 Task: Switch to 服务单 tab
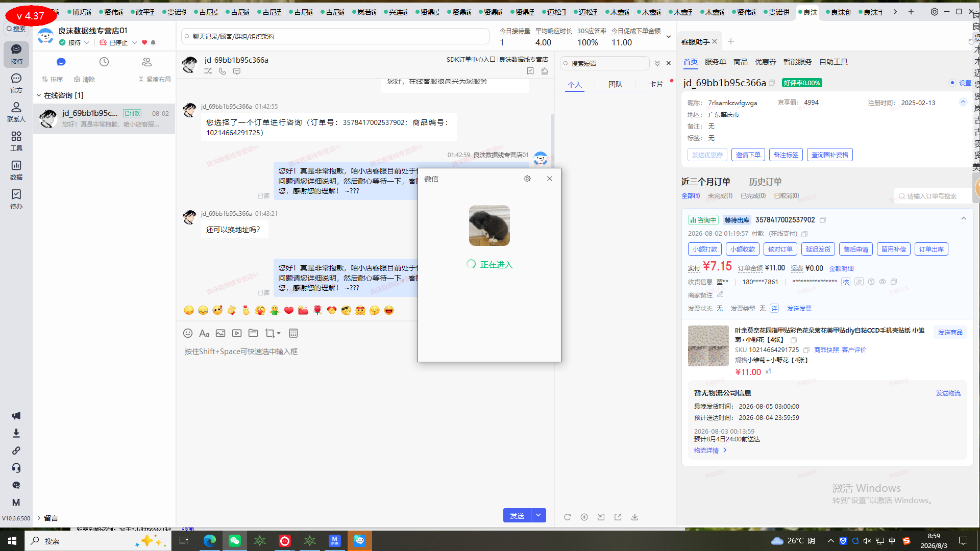point(716,62)
